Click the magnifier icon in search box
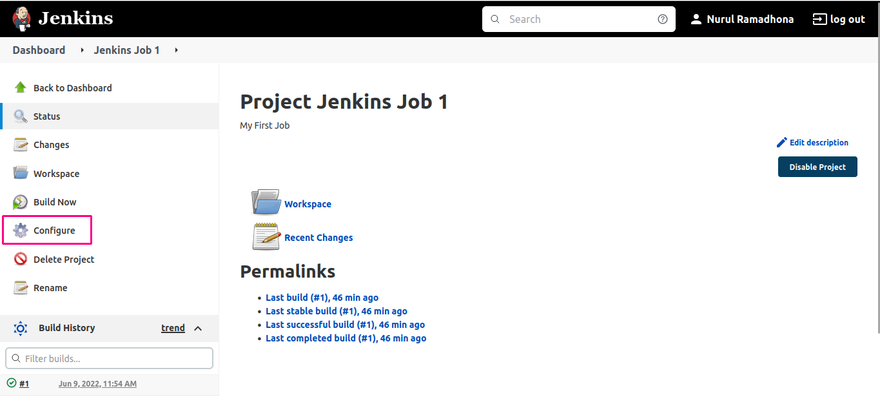This screenshot has height=396, width=880. click(x=495, y=19)
